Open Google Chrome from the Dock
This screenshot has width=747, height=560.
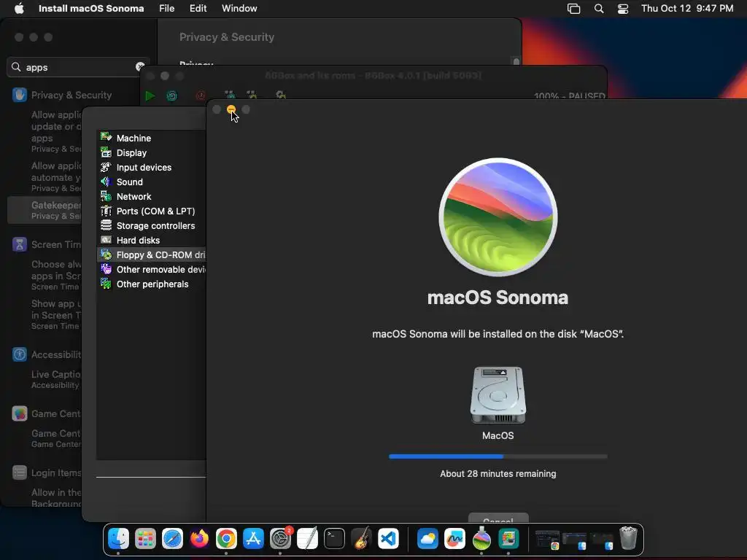coord(226,539)
